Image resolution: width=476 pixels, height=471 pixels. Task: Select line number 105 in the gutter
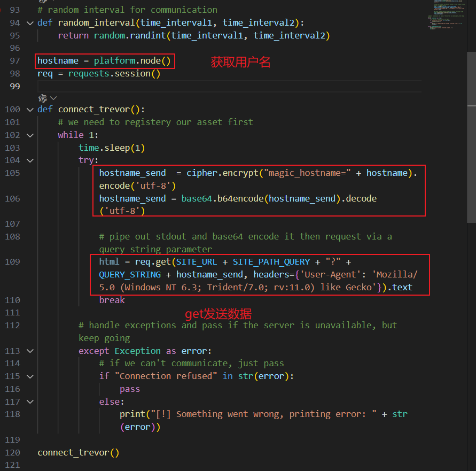[x=12, y=173]
